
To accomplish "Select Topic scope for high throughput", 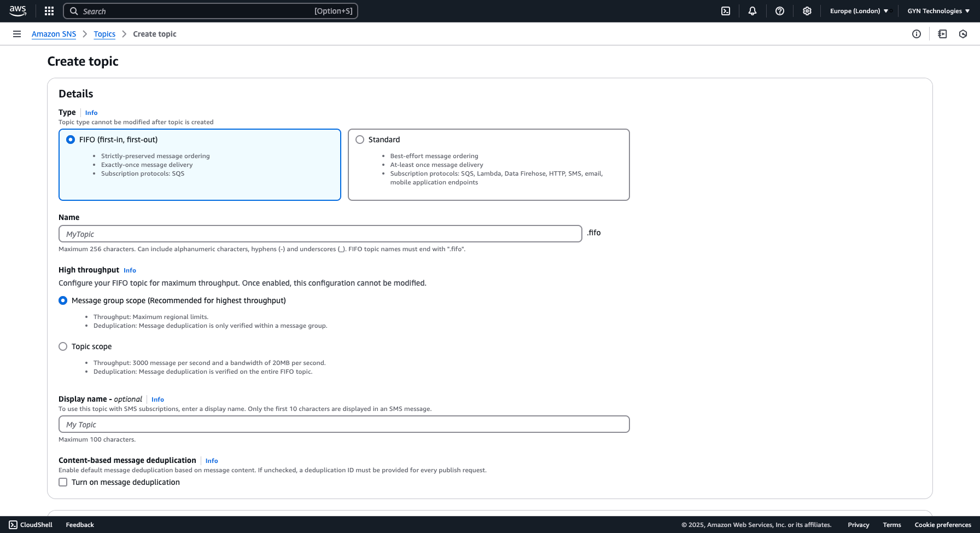I will pyautogui.click(x=63, y=346).
